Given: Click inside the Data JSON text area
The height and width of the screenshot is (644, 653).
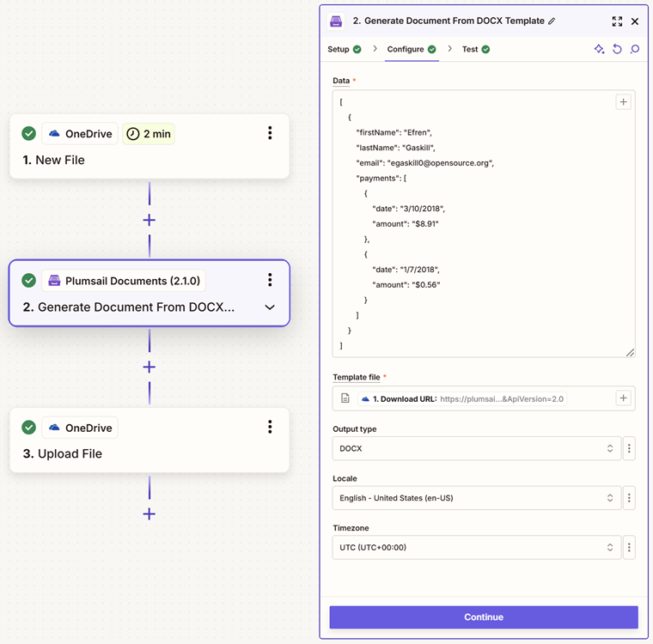Looking at the screenshot, I should click(x=484, y=223).
